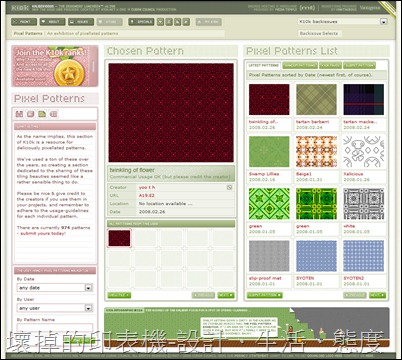Select the dark red thumbnail under all patterns from user

[x=119, y=238]
